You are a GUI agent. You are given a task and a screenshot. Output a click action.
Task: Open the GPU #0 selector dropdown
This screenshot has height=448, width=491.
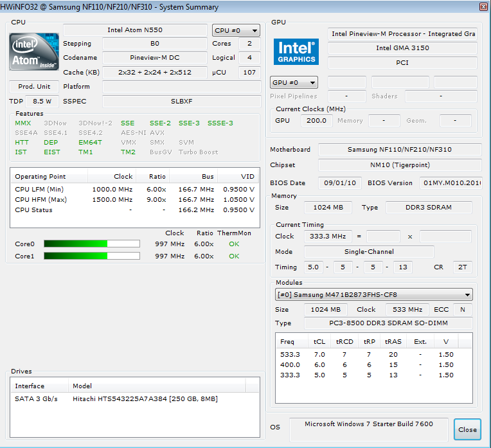point(294,82)
